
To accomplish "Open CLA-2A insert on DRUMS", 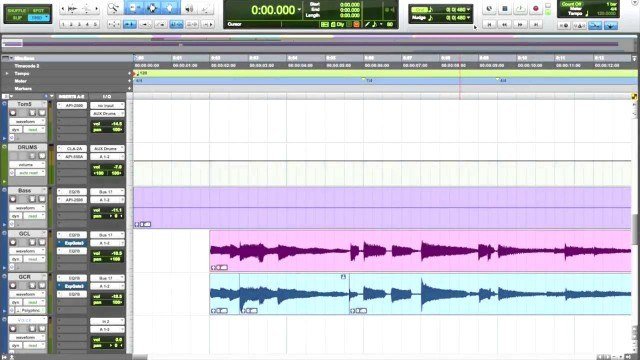I will tap(72, 149).
